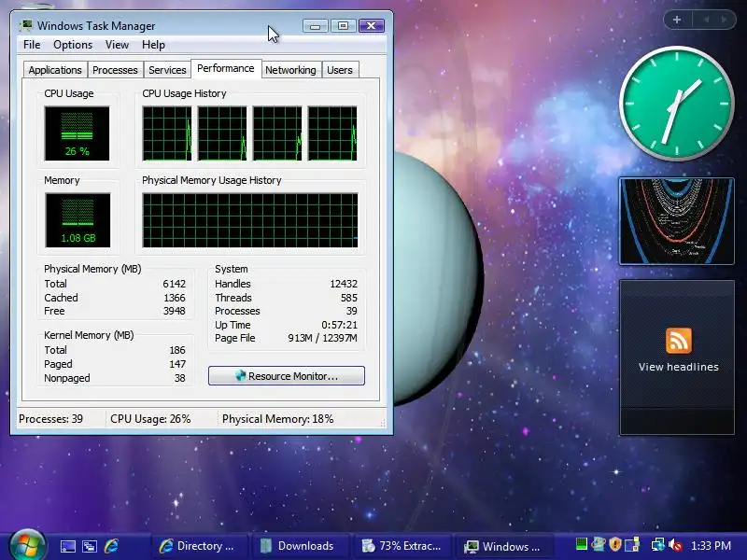This screenshot has height=560, width=747.
Task: Click the security shield tray icon
Action: click(x=615, y=544)
